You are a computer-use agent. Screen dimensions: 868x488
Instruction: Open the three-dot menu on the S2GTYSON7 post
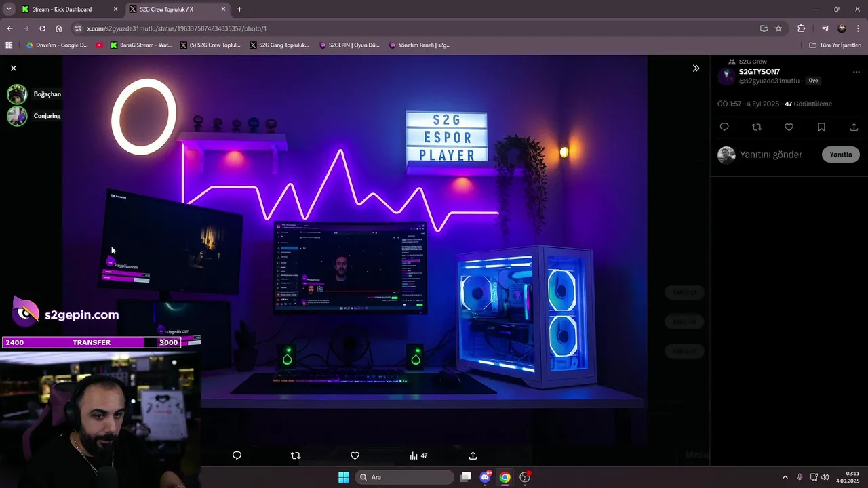point(856,72)
